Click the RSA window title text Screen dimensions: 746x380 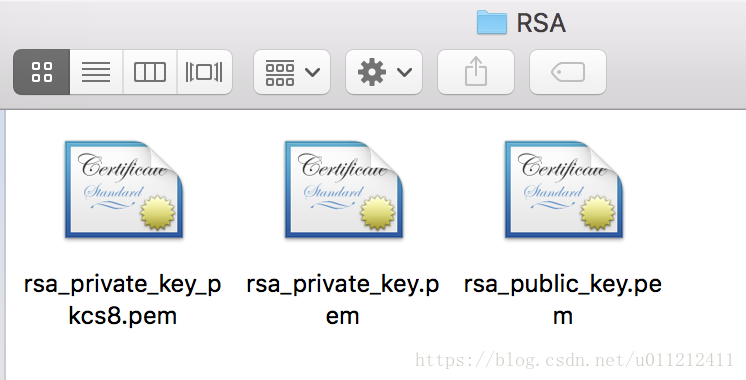click(x=541, y=23)
